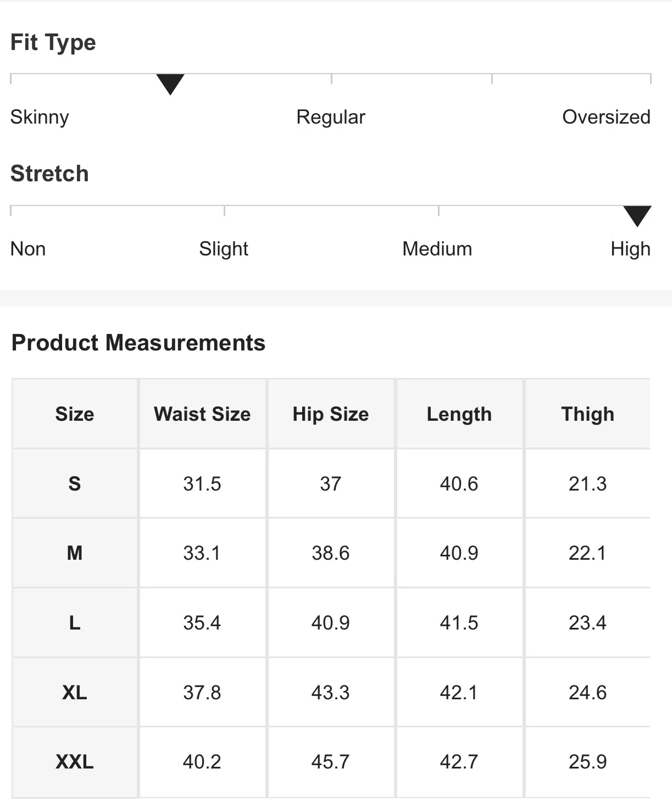
Task: Select the S size row label
Action: tap(75, 484)
